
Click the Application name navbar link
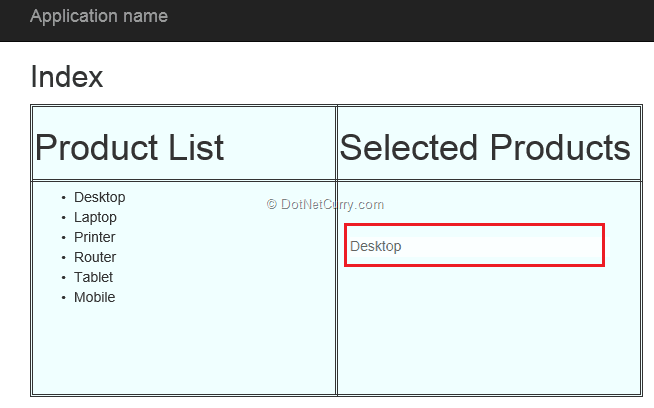click(99, 16)
